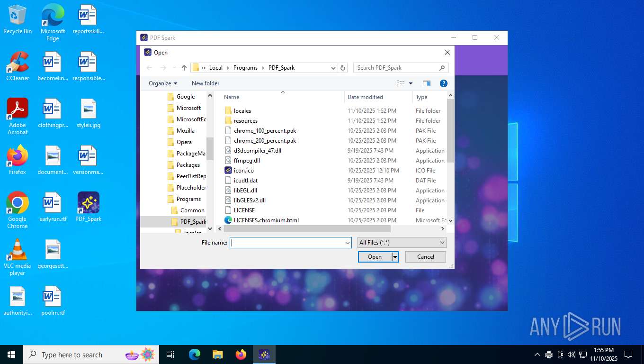The width and height of the screenshot is (644, 364).
Task: Click the Cancel button
Action: tap(426, 257)
